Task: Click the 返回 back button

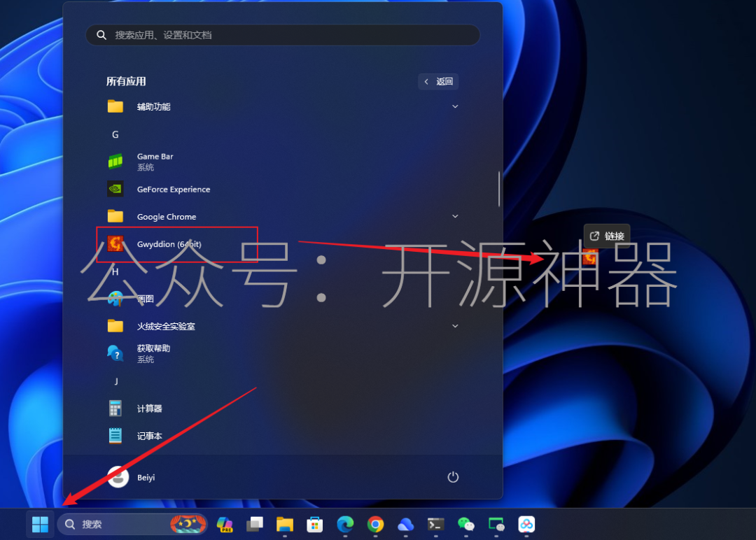Action: click(438, 81)
